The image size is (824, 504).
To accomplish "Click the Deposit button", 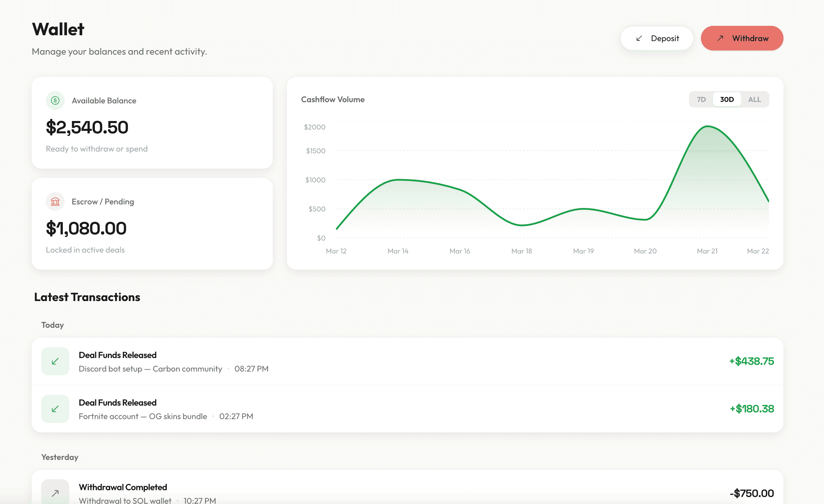I will click(656, 38).
